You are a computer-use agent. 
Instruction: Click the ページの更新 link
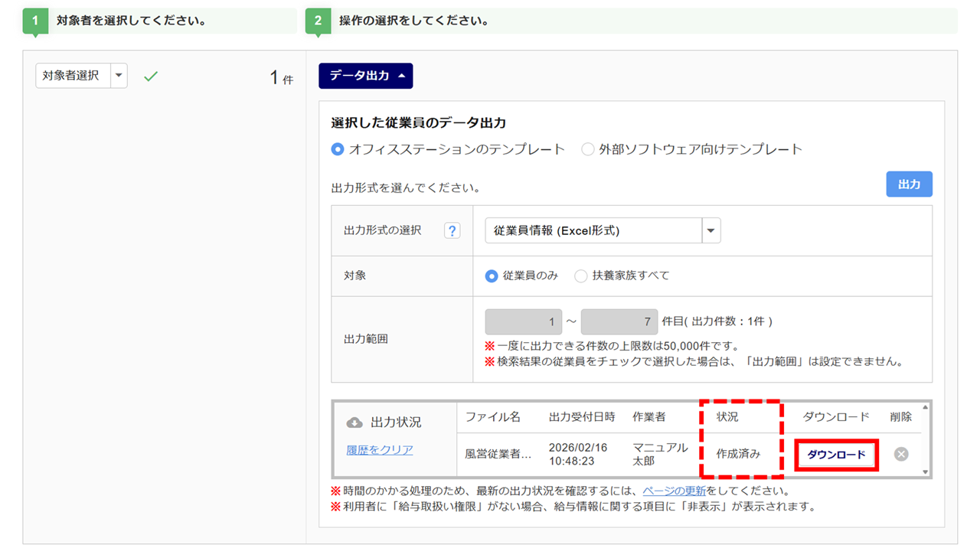click(674, 491)
